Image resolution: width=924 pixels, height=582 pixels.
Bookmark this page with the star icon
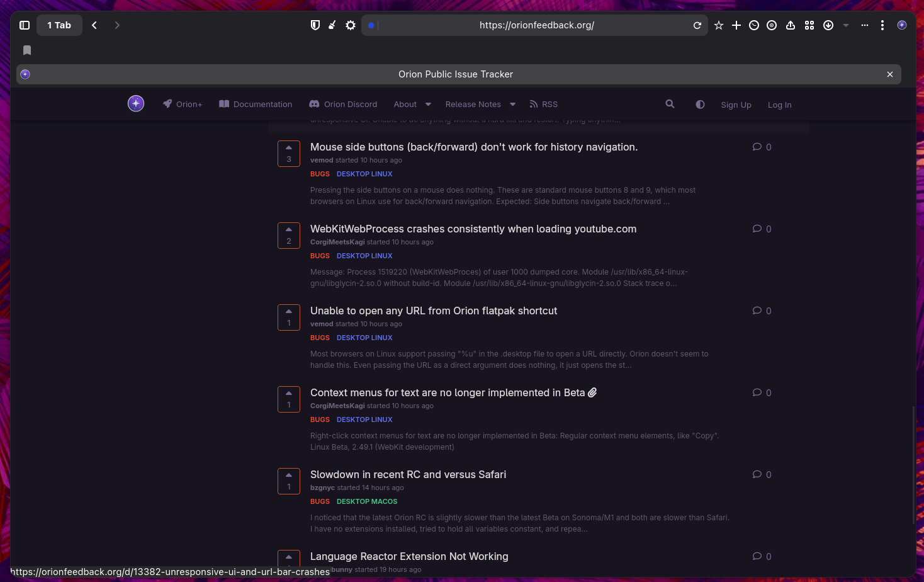tap(719, 25)
